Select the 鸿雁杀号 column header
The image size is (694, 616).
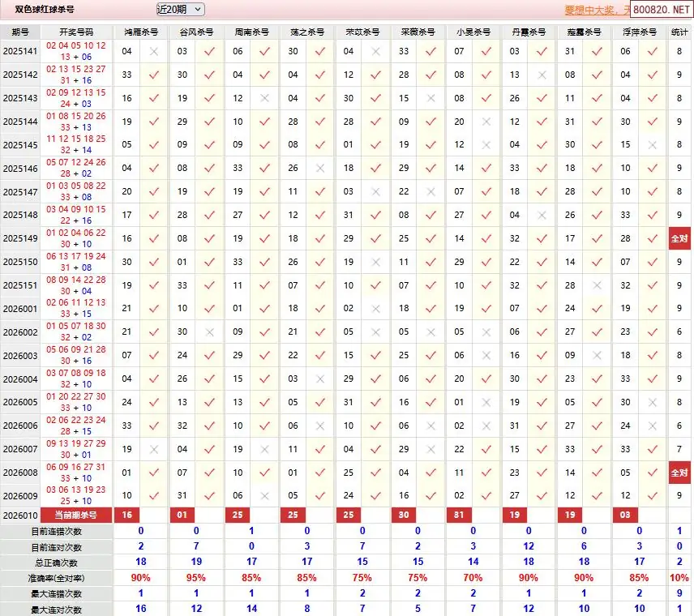point(141,32)
